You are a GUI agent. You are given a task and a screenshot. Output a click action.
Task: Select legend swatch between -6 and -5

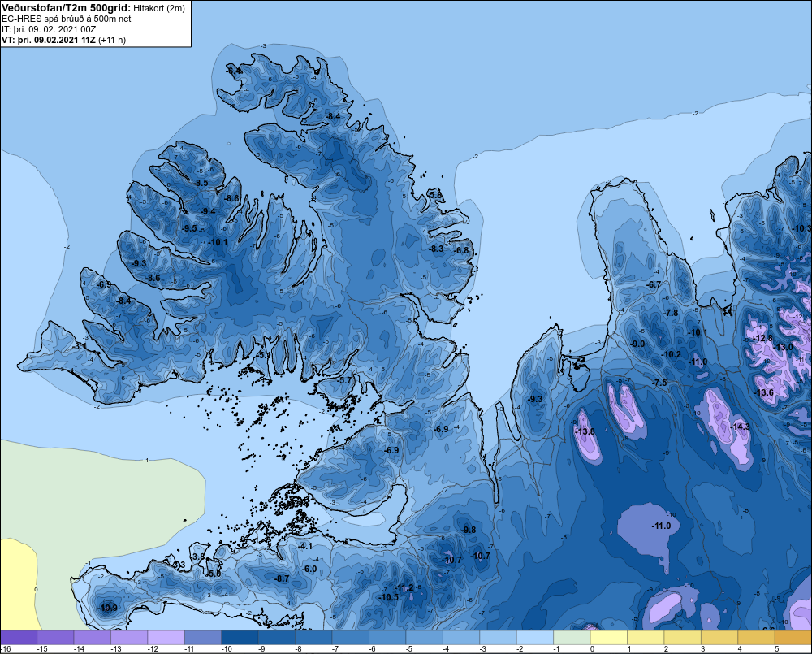tap(387, 638)
